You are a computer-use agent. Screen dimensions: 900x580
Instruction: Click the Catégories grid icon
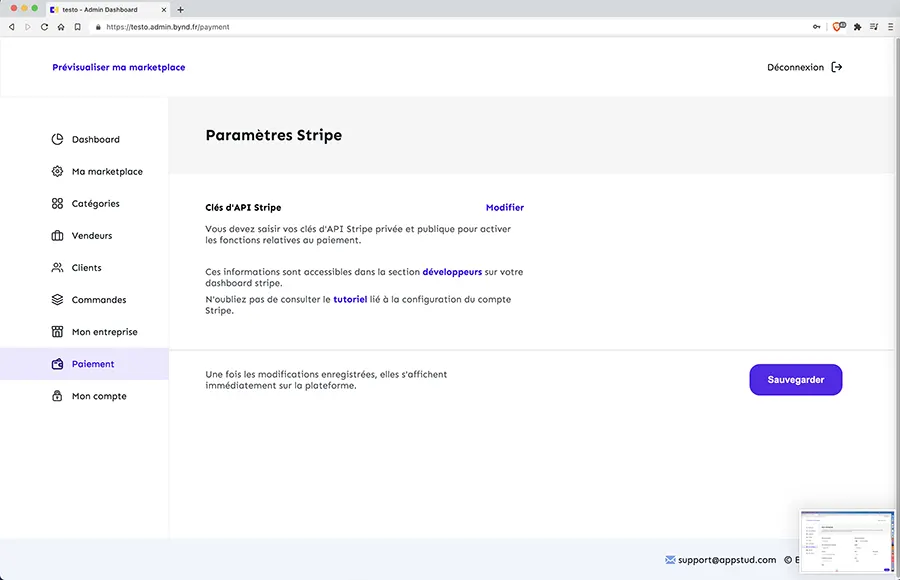coord(57,204)
